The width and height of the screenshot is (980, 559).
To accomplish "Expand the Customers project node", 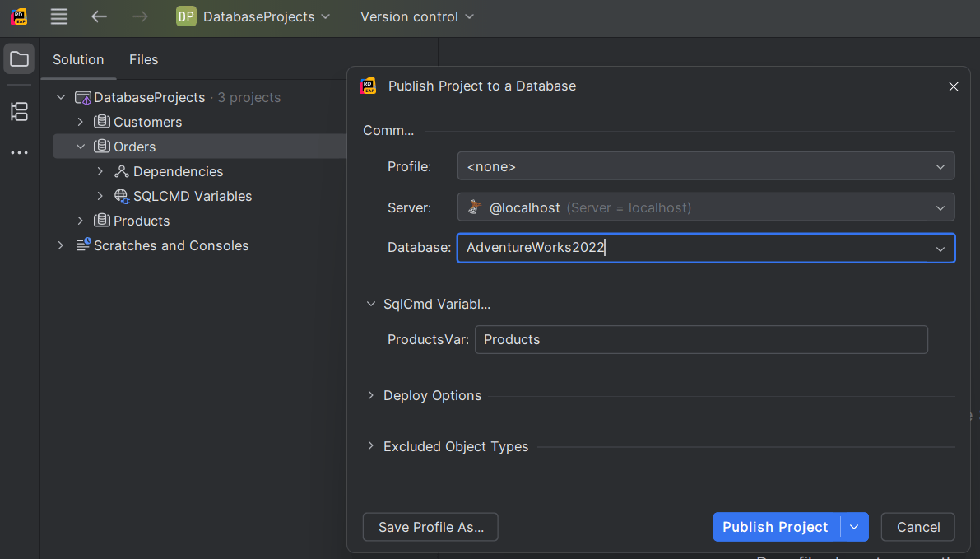I will pos(81,122).
